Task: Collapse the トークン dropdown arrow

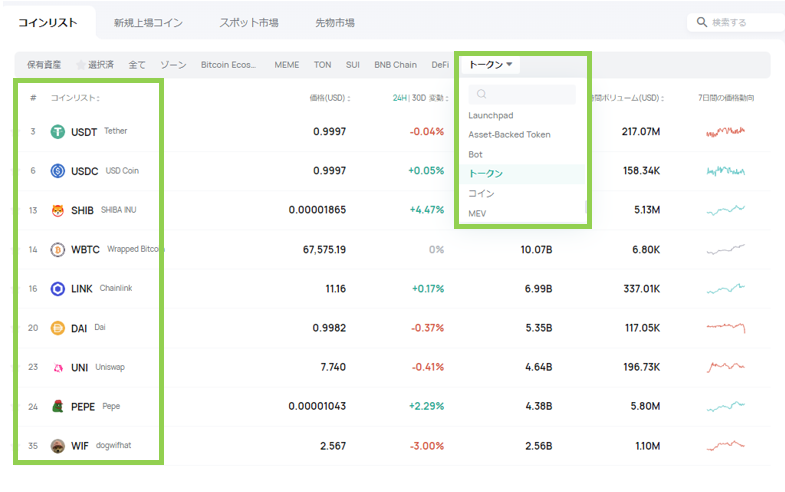Action: [x=509, y=64]
